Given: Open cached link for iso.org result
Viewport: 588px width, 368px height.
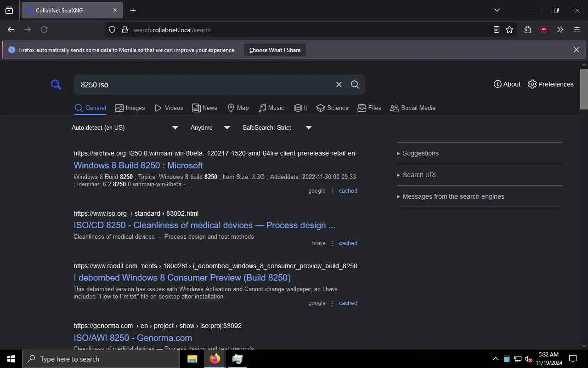Looking at the screenshot, I should point(348,243).
